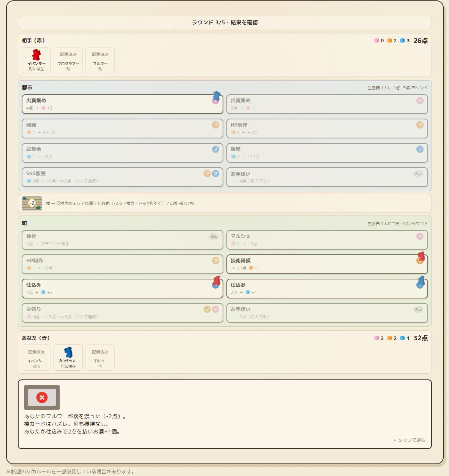The height and width of the screenshot is (476, 449).
Task: Click your pink cube resource icon
Action: pyautogui.click(x=376, y=338)
